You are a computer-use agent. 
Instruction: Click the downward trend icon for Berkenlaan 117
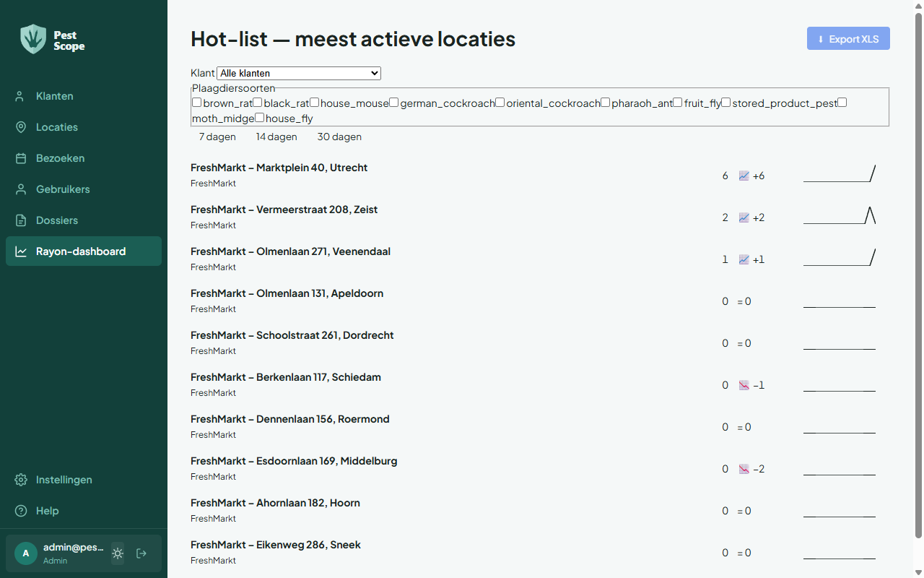[744, 385]
